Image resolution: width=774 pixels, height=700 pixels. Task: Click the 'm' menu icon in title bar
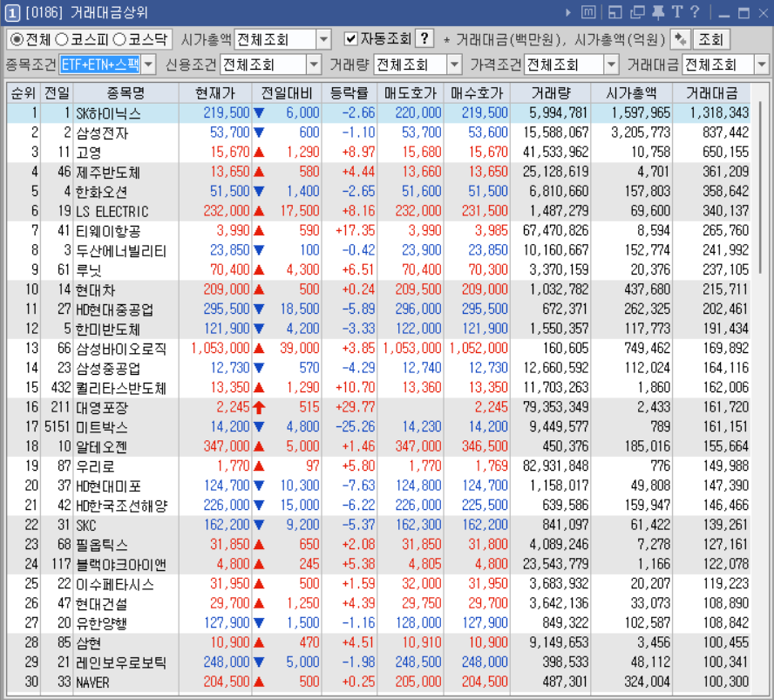[x=588, y=12]
